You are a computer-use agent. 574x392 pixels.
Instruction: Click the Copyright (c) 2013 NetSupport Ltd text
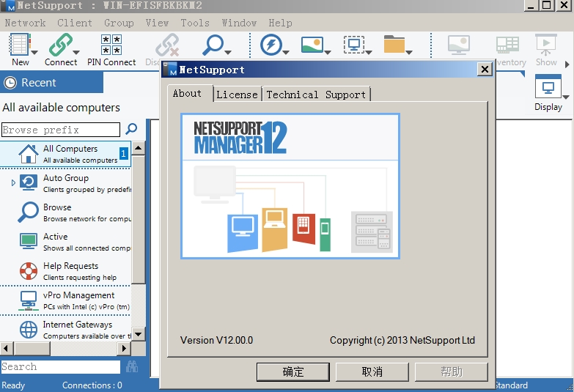(402, 341)
